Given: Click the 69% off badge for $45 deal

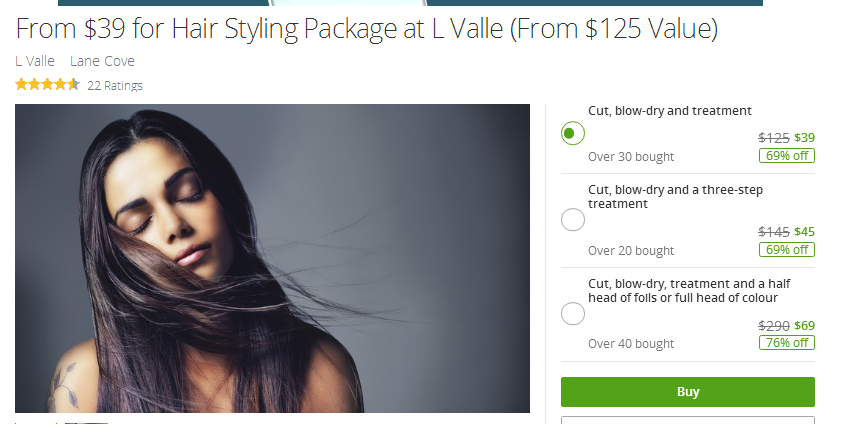Looking at the screenshot, I should pos(786,250).
